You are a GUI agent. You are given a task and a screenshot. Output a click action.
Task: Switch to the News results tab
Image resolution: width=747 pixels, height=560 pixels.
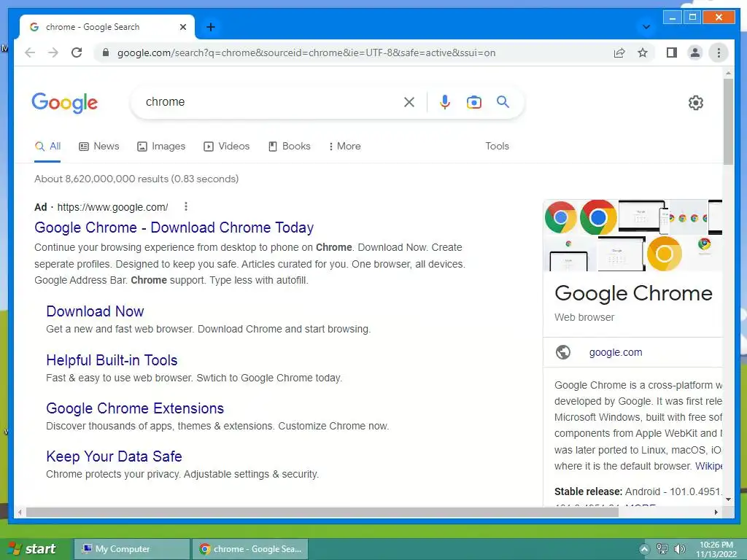click(x=99, y=146)
